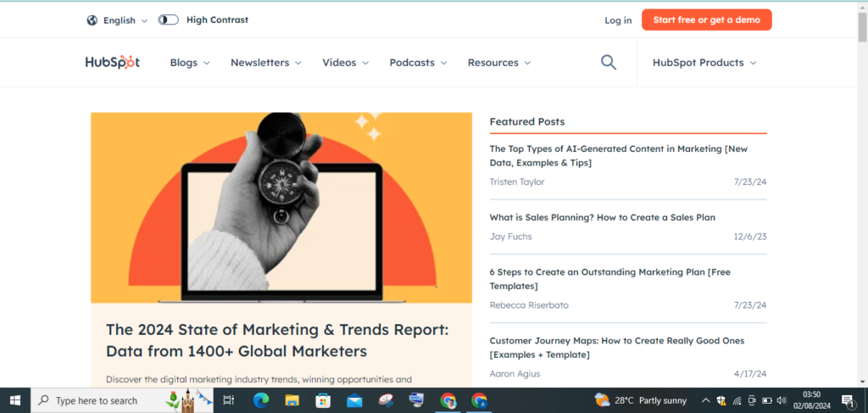The height and width of the screenshot is (413, 868).
Task: Click the Featured Posts heading
Action: pos(527,122)
